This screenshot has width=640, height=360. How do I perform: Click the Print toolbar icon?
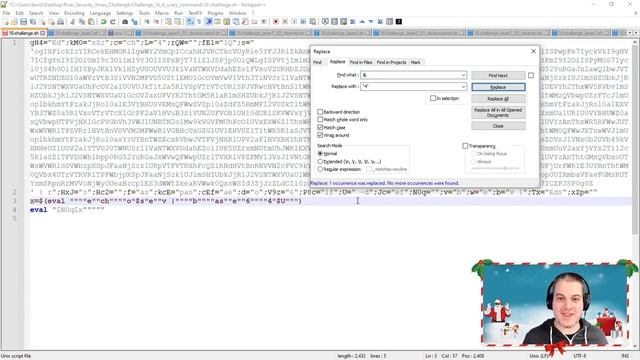[60, 22]
